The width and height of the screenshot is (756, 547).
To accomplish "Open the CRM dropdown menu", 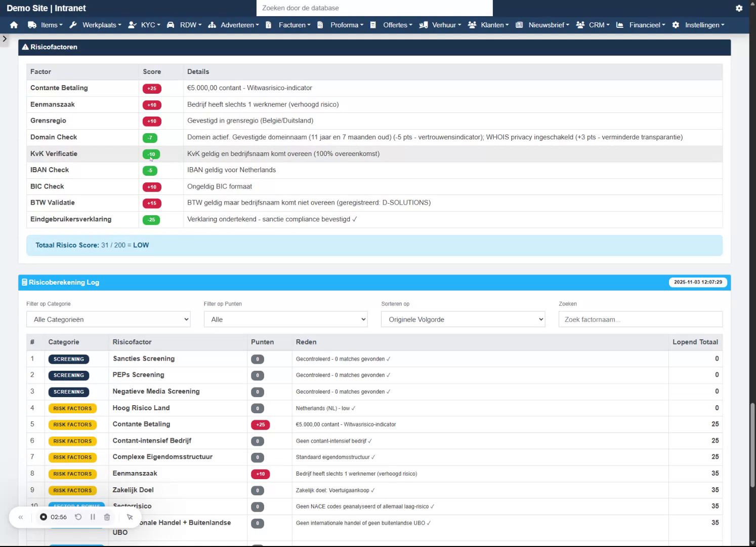I will 599,25.
